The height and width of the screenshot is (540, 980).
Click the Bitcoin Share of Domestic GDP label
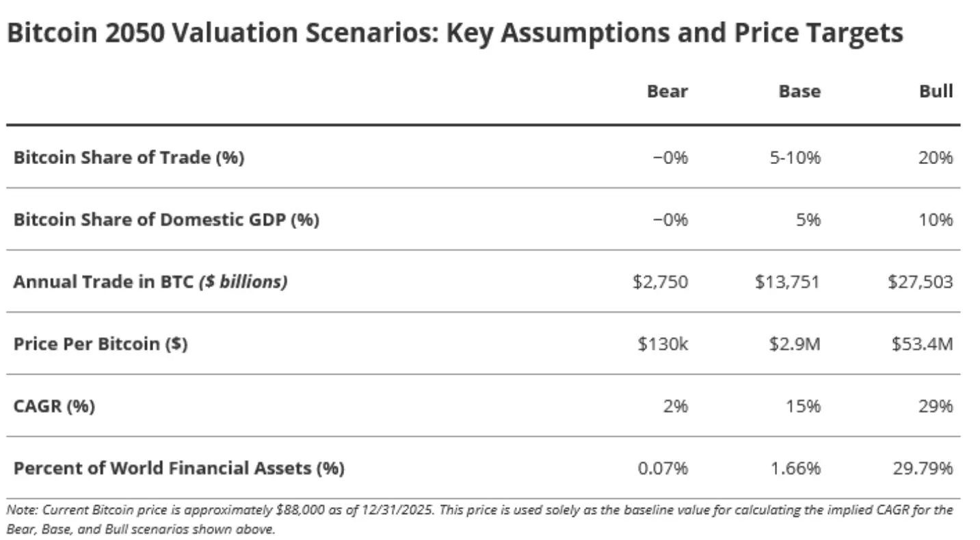[166, 220]
